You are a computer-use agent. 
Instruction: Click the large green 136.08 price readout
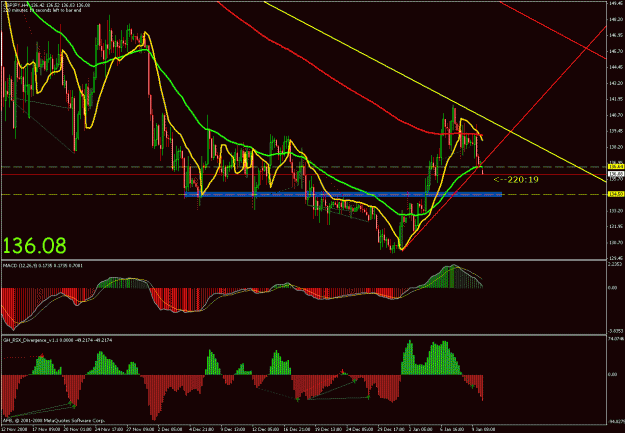pos(34,246)
